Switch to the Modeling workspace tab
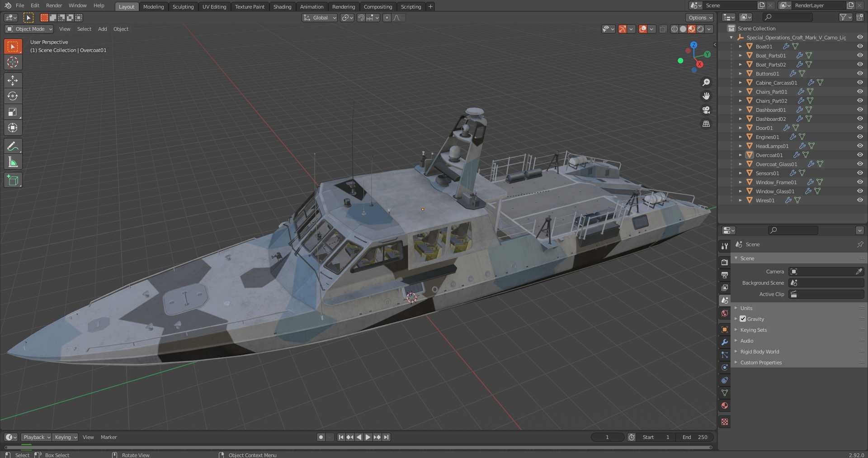868x458 pixels. point(153,7)
